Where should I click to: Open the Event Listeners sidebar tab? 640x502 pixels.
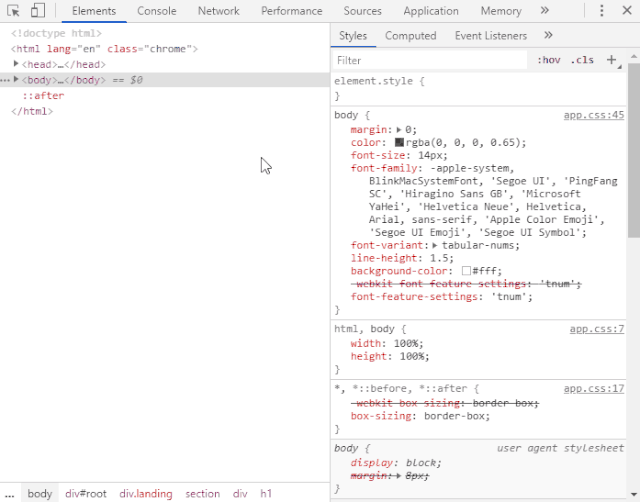pyautogui.click(x=491, y=36)
